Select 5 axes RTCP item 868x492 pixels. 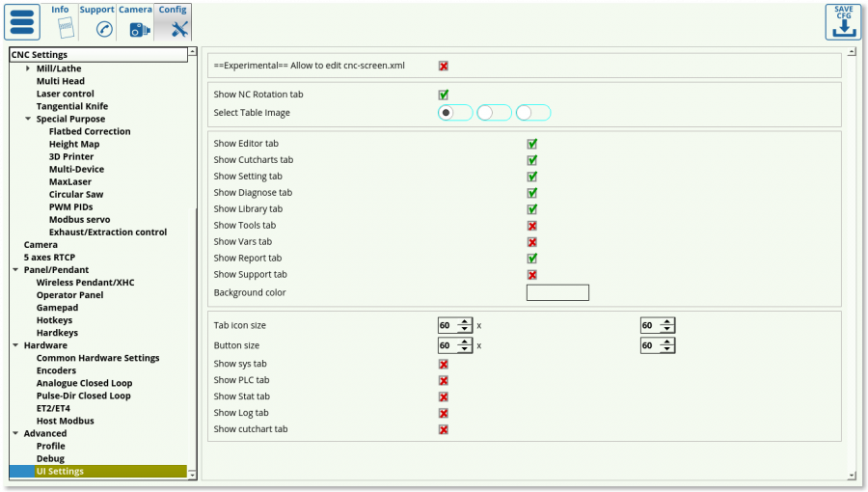[49, 258]
